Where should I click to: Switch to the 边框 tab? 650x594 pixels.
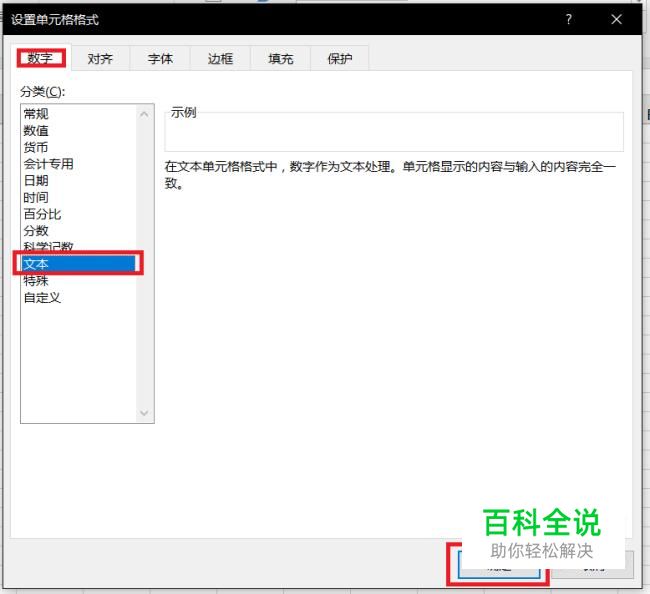tap(220, 59)
